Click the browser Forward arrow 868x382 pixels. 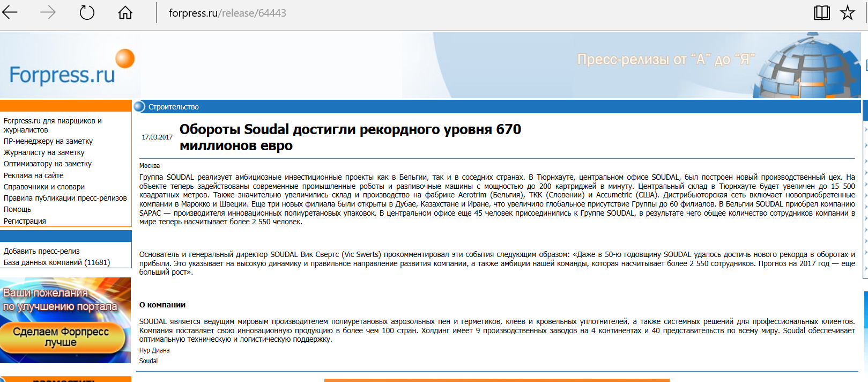pos(48,12)
